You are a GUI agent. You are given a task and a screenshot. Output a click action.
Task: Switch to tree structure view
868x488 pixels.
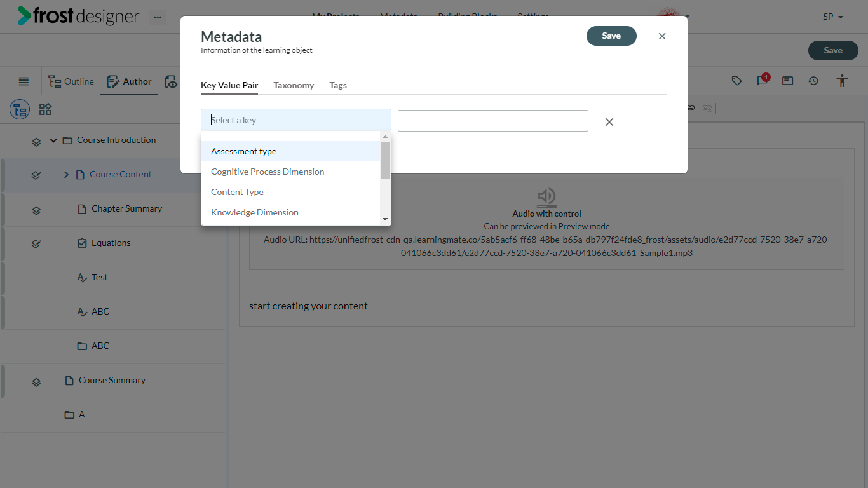(20, 109)
